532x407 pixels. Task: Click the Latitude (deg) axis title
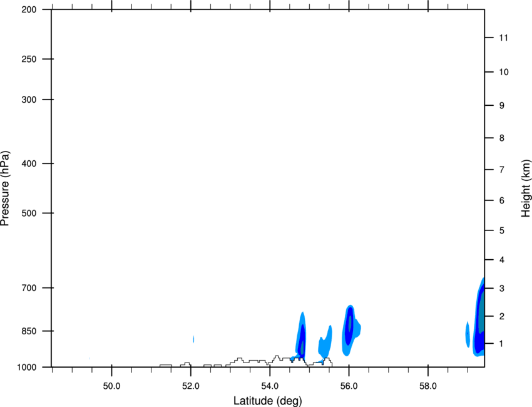[267, 401]
